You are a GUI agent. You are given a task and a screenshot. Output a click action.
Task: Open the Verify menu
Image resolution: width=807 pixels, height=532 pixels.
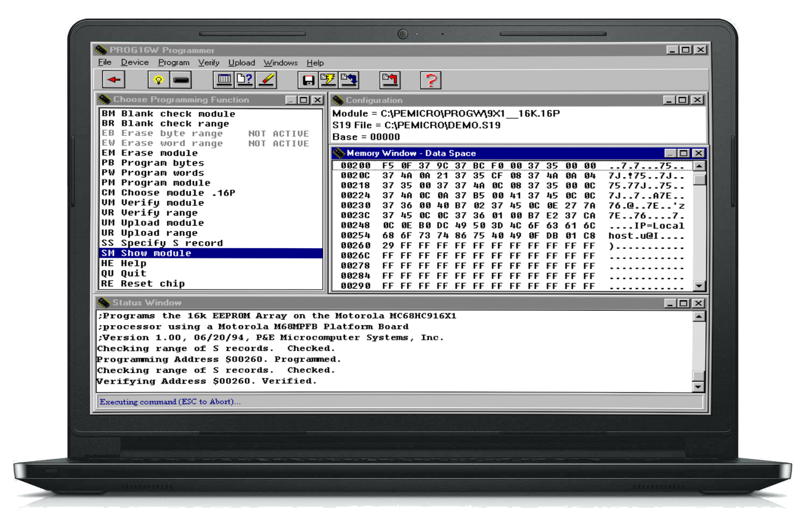pos(208,62)
